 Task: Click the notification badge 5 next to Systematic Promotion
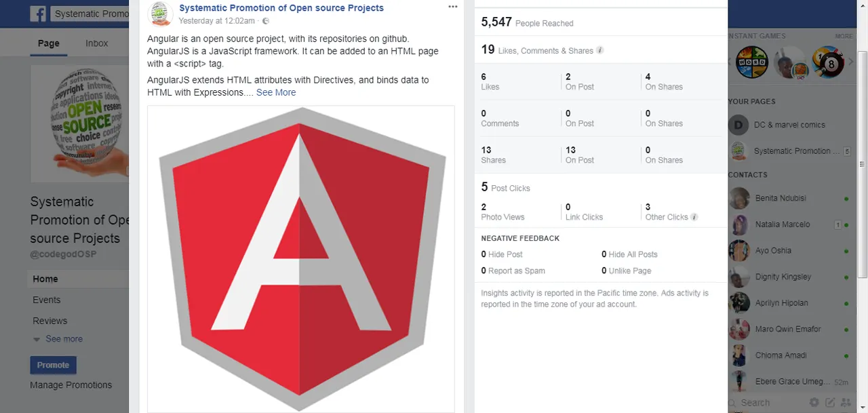[x=847, y=151]
